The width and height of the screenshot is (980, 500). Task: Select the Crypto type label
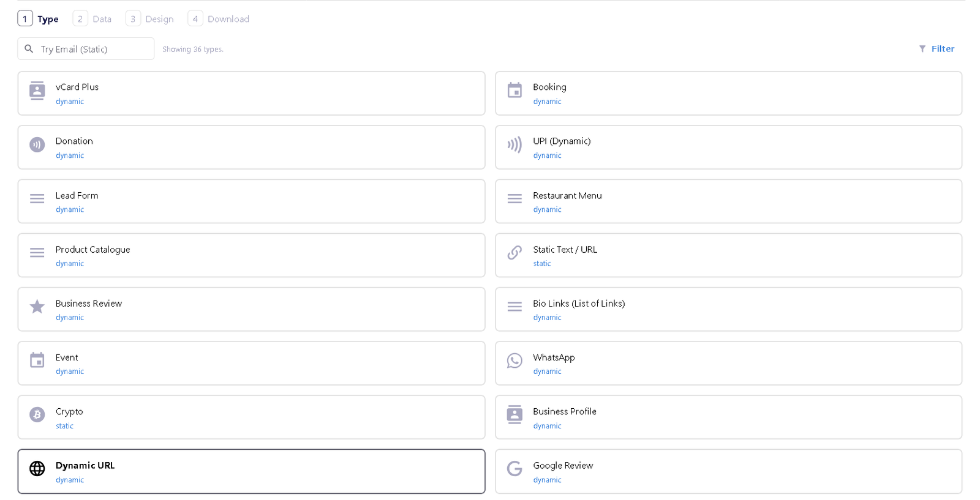(69, 411)
